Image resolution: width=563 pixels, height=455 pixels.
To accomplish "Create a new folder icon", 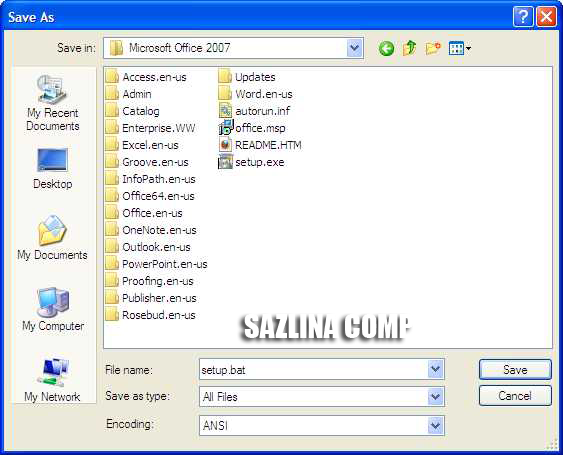I will pyautogui.click(x=433, y=48).
